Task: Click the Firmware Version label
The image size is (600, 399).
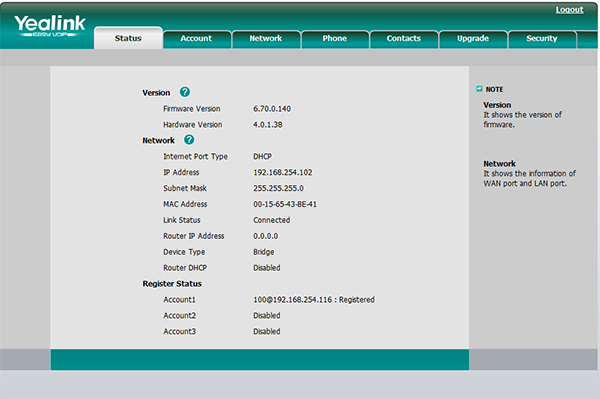Action: click(192, 109)
